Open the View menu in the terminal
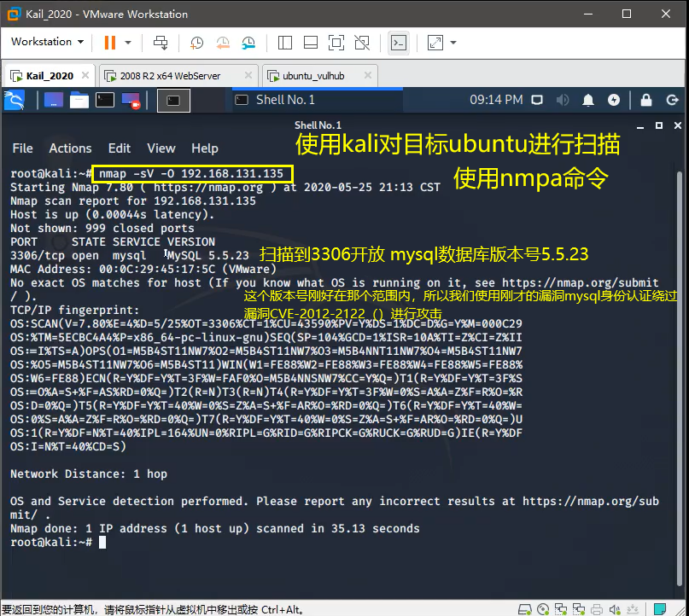 [x=161, y=148]
